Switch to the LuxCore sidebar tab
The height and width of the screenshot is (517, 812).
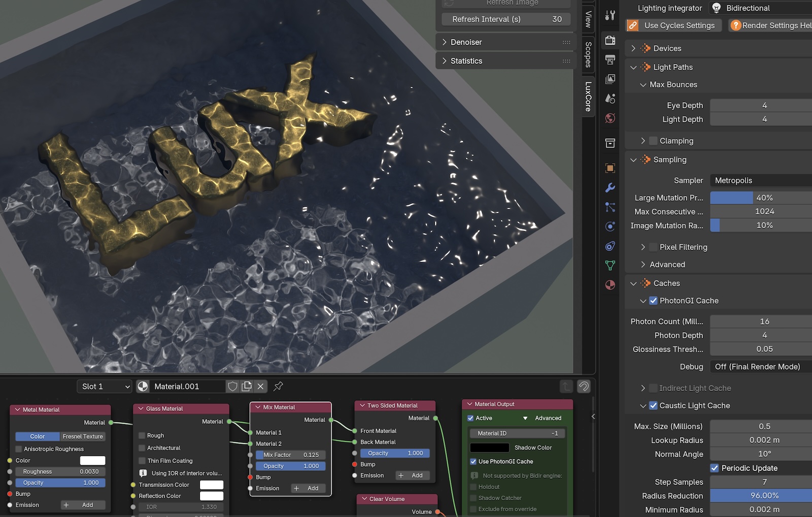(x=588, y=96)
